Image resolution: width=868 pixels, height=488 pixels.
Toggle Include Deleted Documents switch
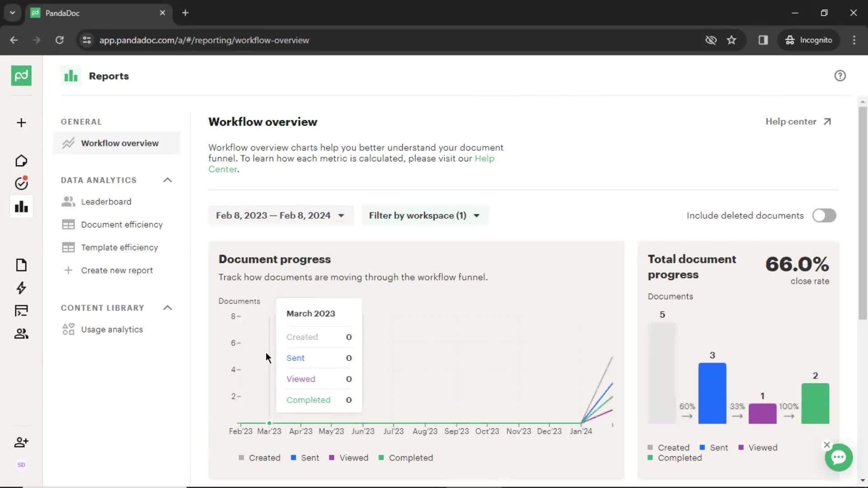coord(824,216)
